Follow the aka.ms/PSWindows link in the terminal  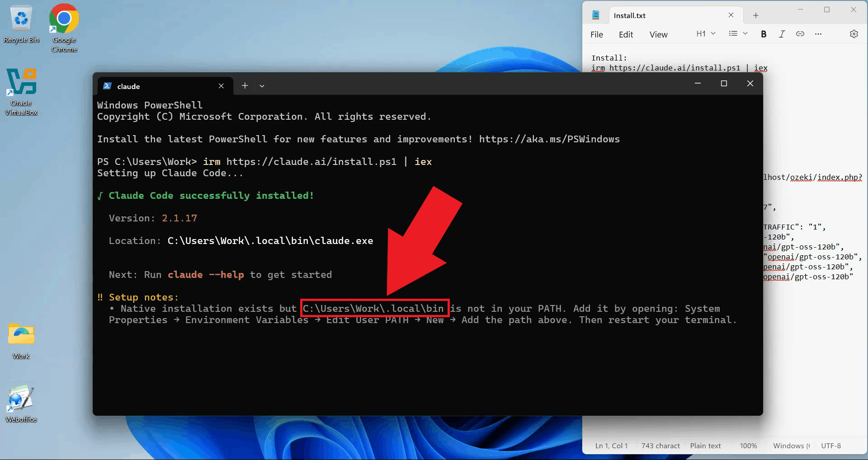[549, 139]
